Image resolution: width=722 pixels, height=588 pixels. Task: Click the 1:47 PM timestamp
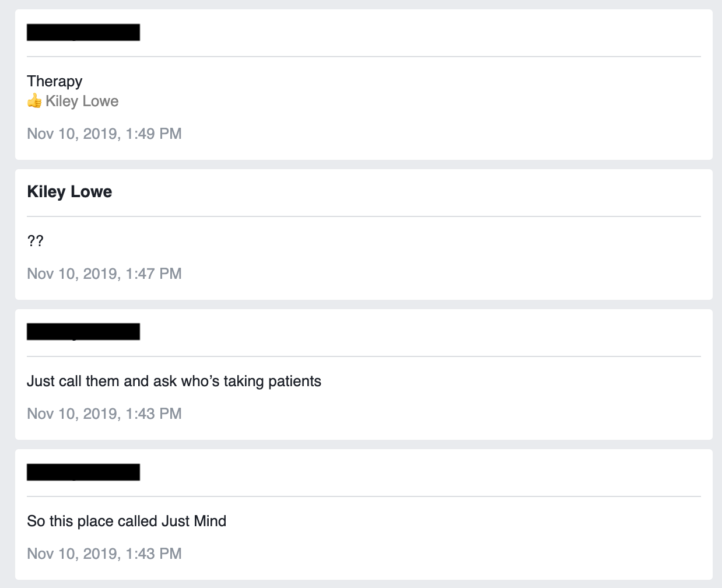coord(104,274)
